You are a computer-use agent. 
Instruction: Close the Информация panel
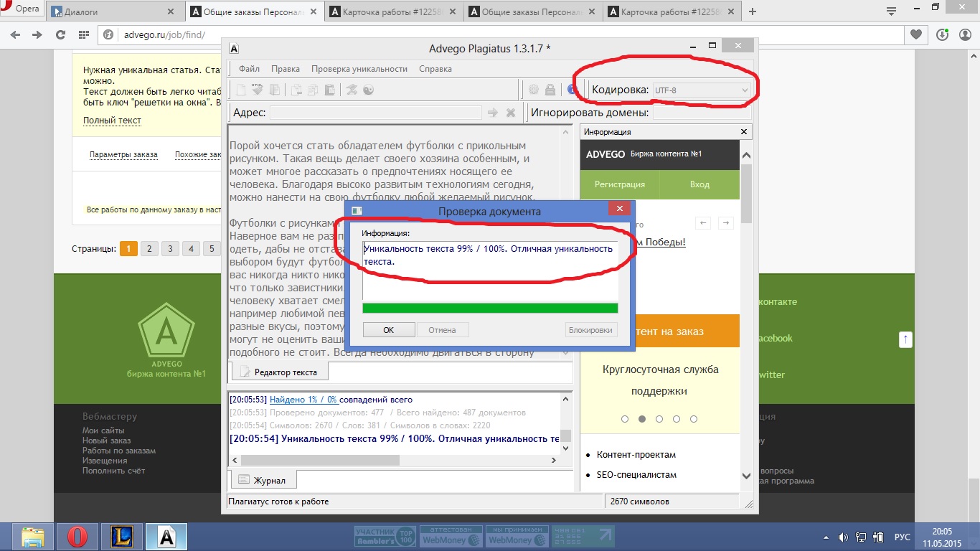point(745,131)
